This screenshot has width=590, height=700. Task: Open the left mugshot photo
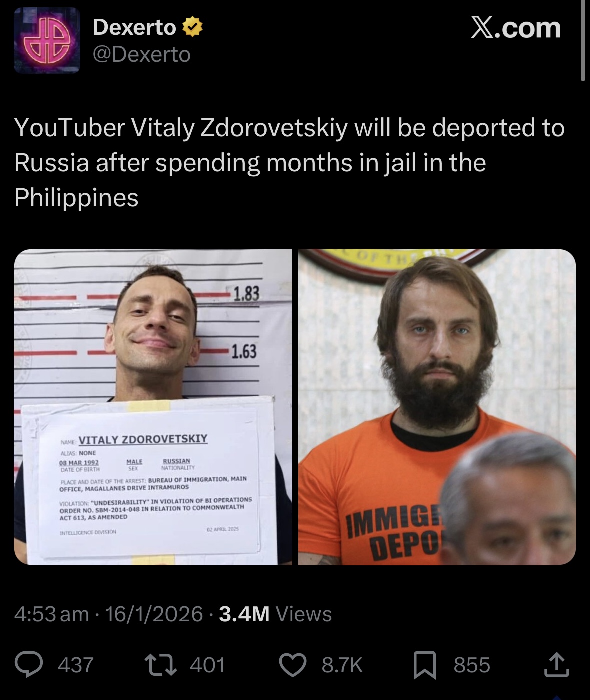point(153,407)
